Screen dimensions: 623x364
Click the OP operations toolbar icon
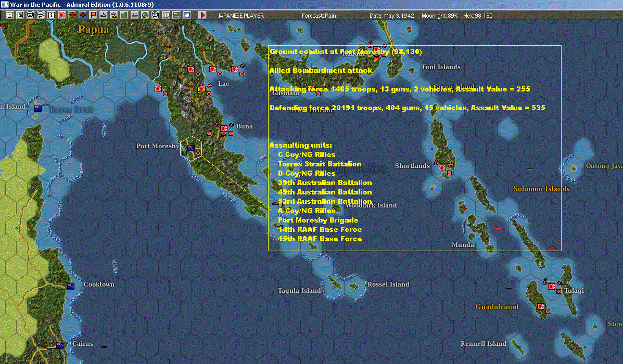click(166, 15)
